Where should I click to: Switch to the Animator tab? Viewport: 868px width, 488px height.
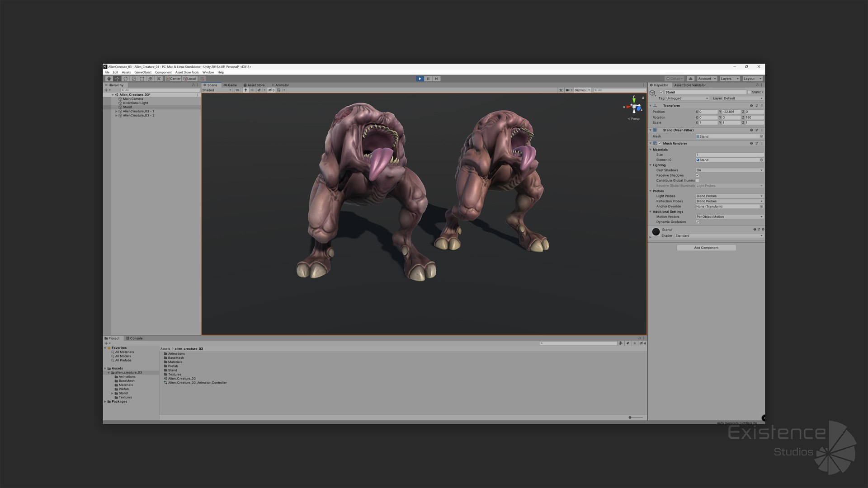(x=280, y=85)
